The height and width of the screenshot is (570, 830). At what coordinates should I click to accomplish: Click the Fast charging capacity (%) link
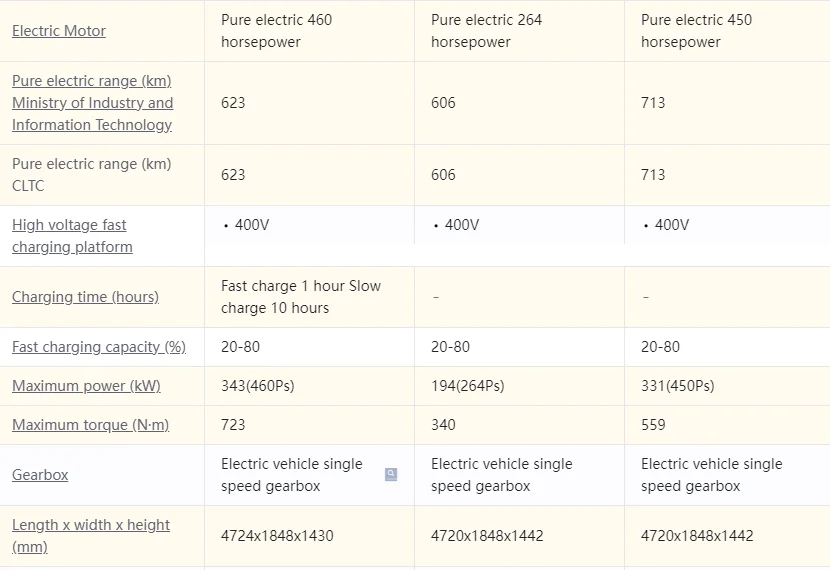point(99,347)
